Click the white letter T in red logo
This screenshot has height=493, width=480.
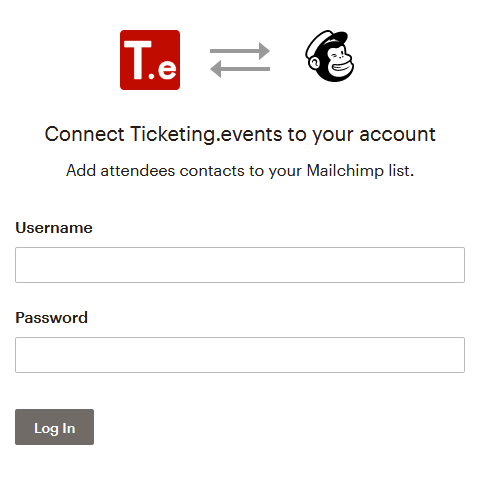[x=138, y=60]
